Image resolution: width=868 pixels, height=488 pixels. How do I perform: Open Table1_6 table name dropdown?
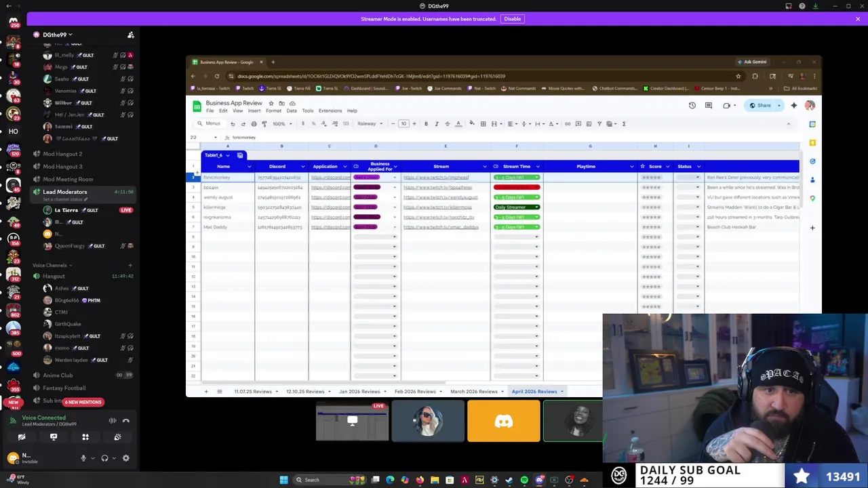tap(227, 156)
